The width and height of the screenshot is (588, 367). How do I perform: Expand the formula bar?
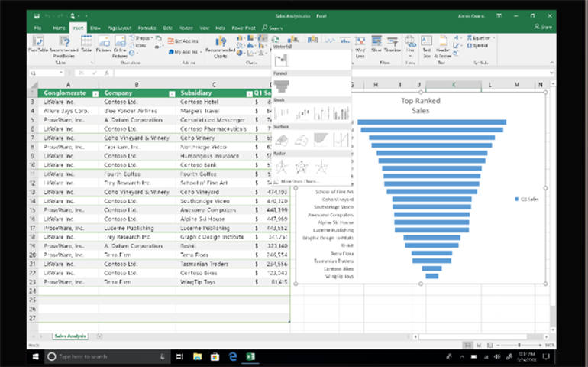(551, 73)
